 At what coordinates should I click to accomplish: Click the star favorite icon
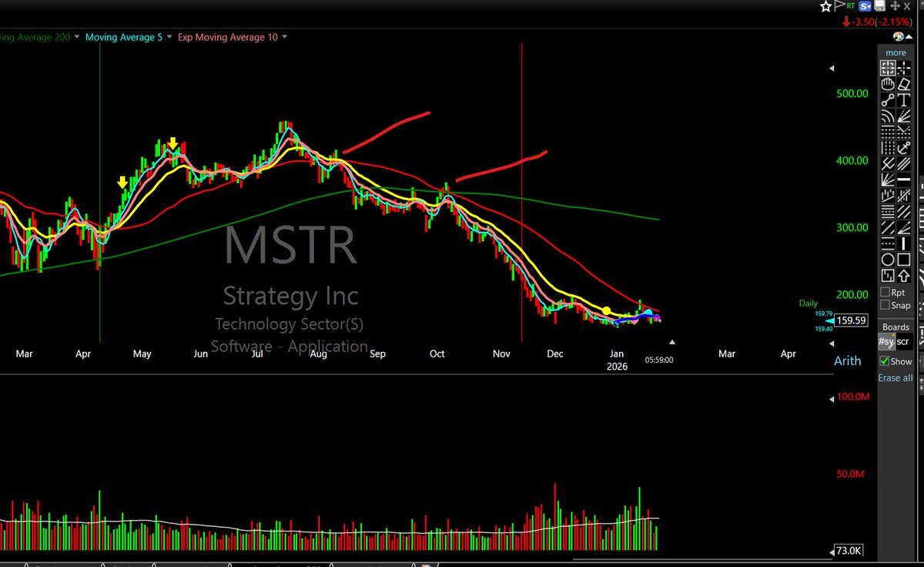[826, 6]
